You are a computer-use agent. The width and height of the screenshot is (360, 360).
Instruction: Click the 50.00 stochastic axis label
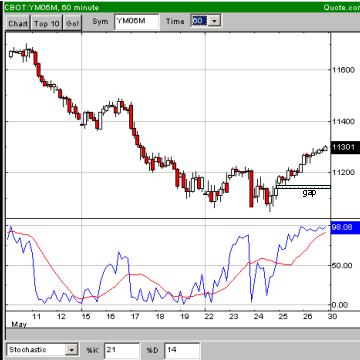(x=342, y=266)
